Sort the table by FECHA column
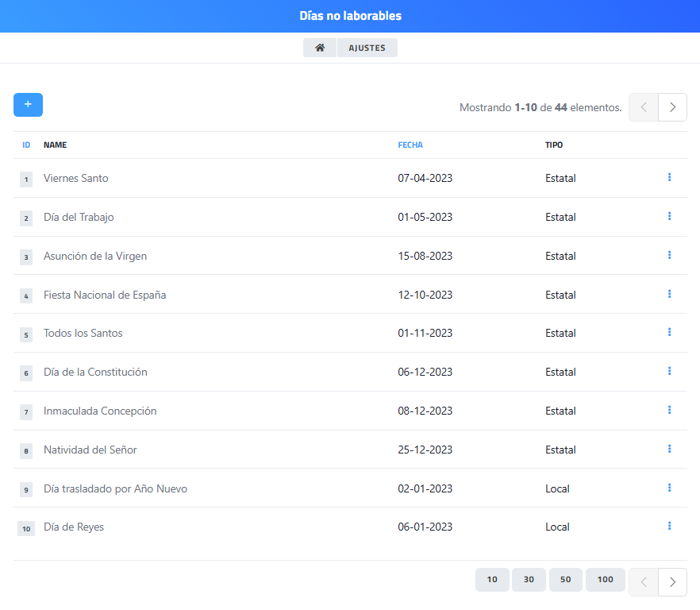Image resolution: width=700 pixels, height=610 pixels. (410, 145)
